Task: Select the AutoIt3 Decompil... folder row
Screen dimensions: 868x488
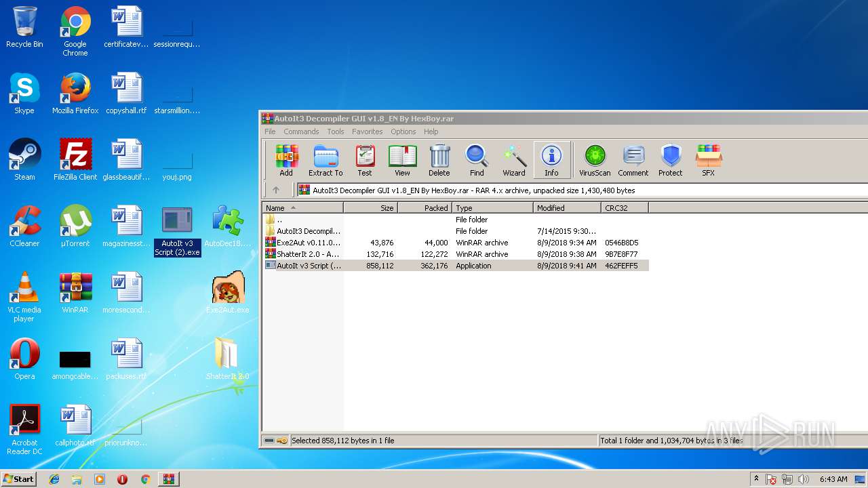Action: click(455, 231)
